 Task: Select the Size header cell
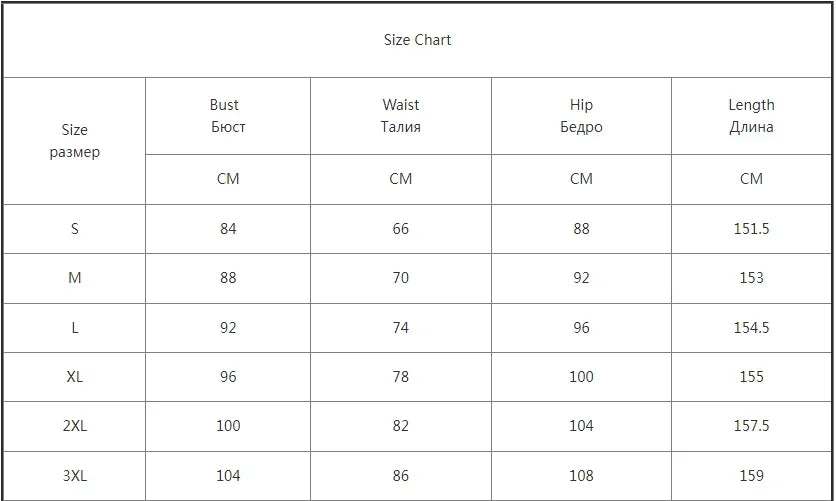75,141
